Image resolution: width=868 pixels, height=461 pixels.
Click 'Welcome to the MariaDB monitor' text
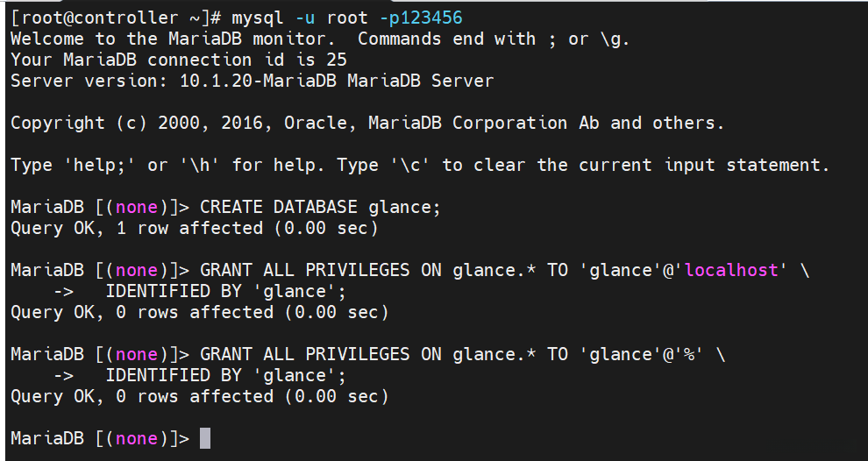click(x=174, y=39)
